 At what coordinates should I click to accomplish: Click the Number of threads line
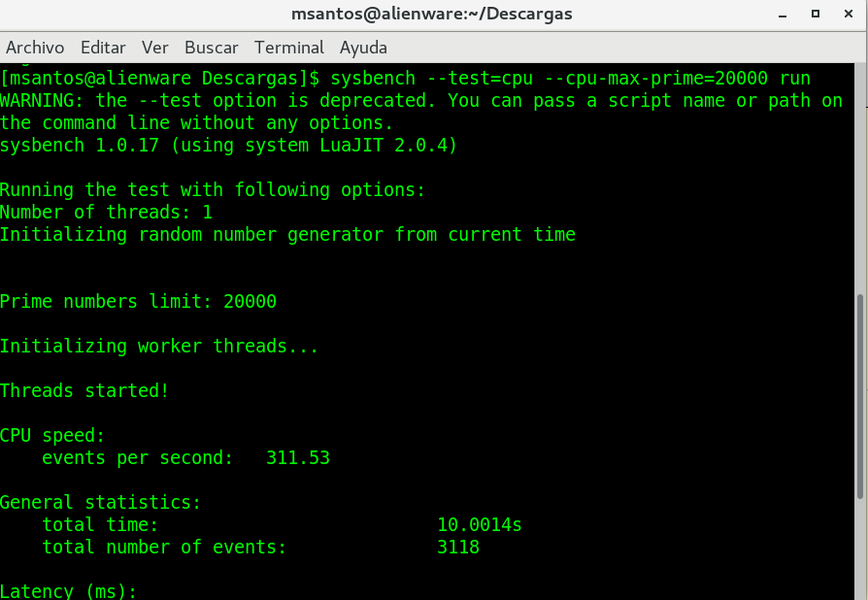pyautogui.click(x=106, y=213)
